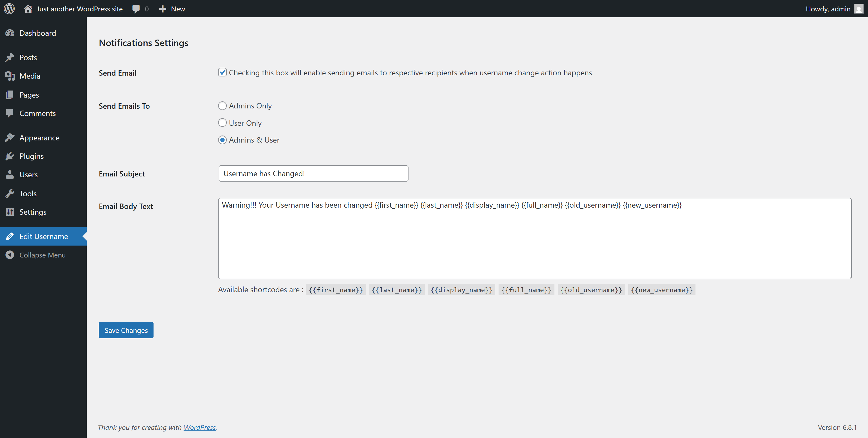Click the Send Emails To label

click(x=124, y=106)
